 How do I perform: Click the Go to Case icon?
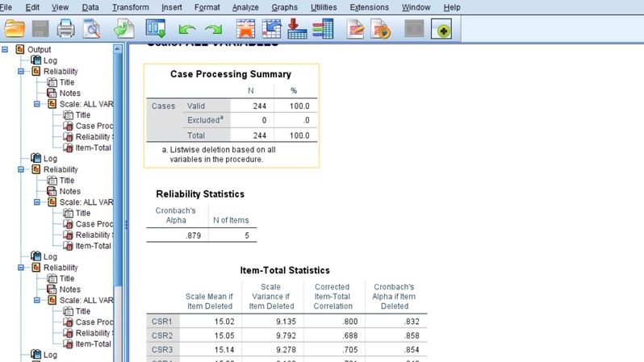(271, 29)
